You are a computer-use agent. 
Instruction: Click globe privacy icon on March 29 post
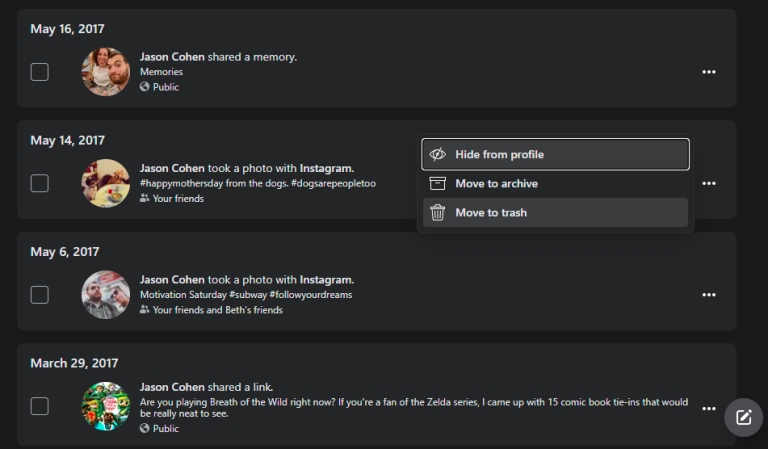coord(145,428)
